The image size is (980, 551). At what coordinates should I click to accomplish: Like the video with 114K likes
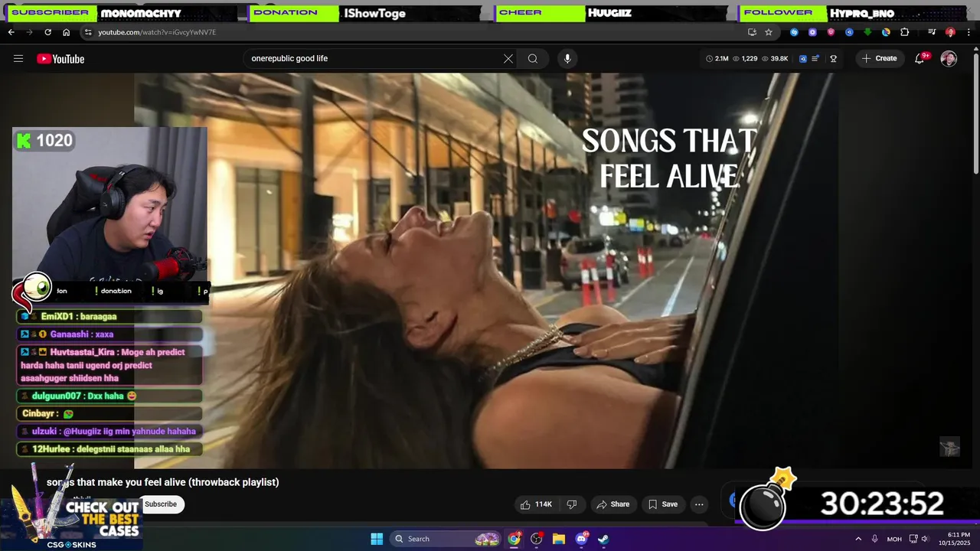[x=535, y=504]
